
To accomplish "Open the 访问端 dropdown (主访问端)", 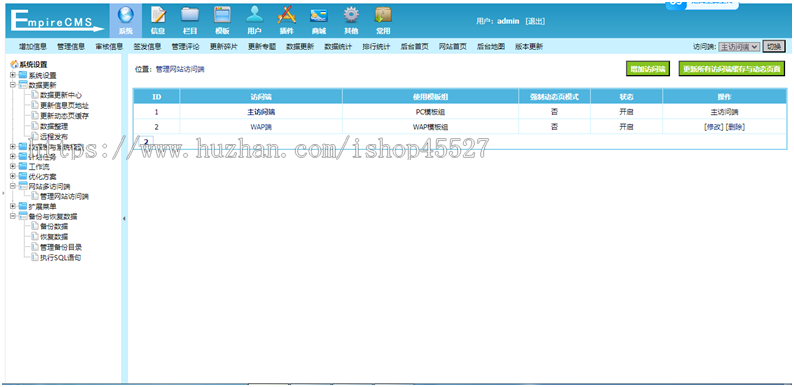I will (739, 47).
